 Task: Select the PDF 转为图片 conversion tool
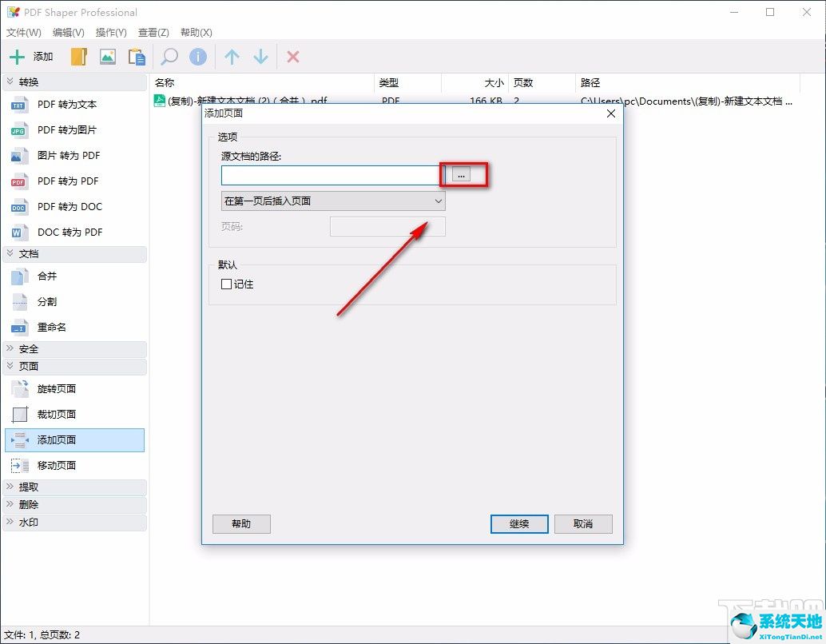[50, 129]
